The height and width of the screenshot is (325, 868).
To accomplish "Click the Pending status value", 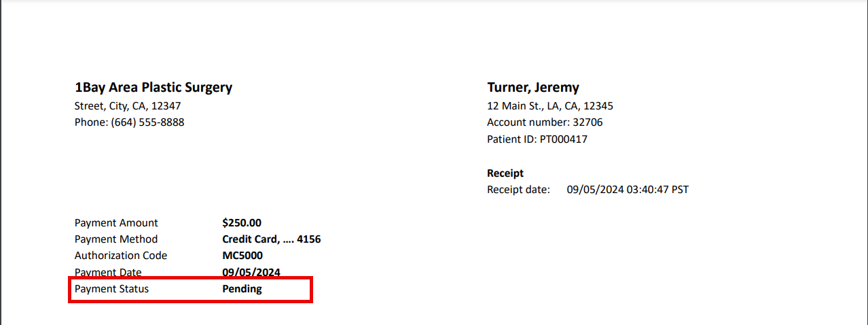I will [x=242, y=289].
